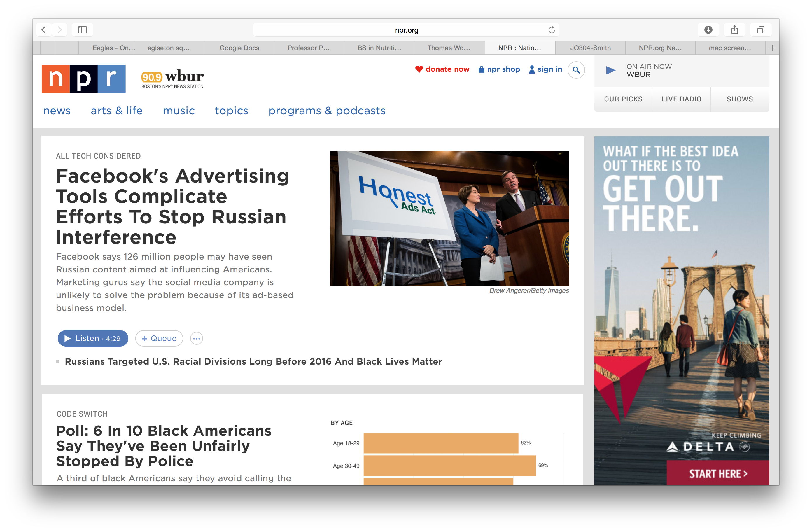Open the programs & podcasts menu

[326, 111]
